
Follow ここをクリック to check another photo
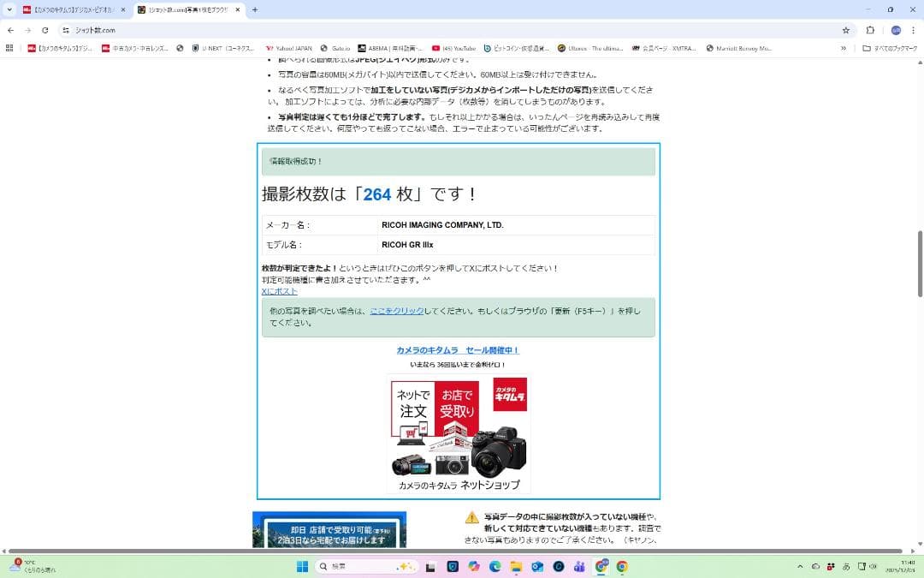point(396,311)
